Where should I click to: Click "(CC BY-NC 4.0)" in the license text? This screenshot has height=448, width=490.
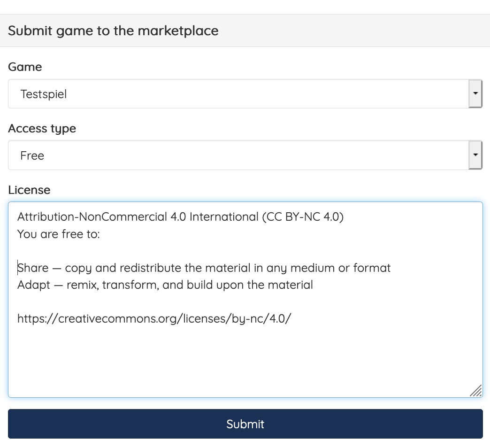tap(303, 217)
